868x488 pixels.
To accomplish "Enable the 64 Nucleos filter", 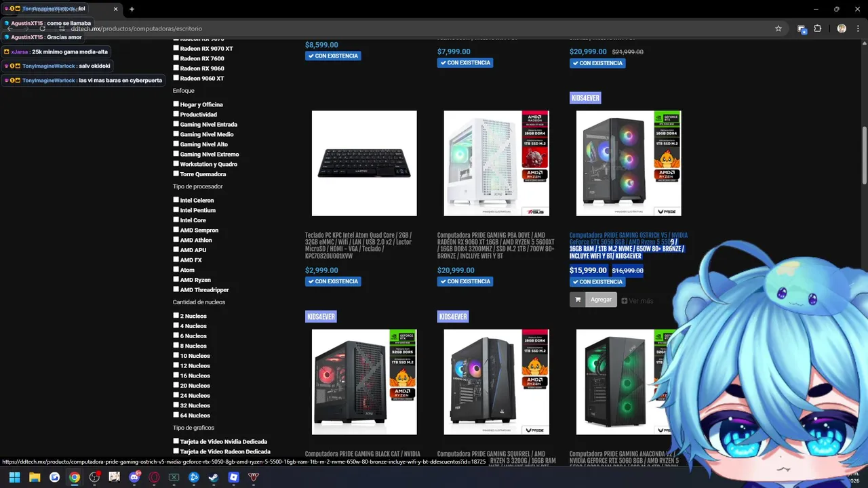I will [x=176, y=415].
